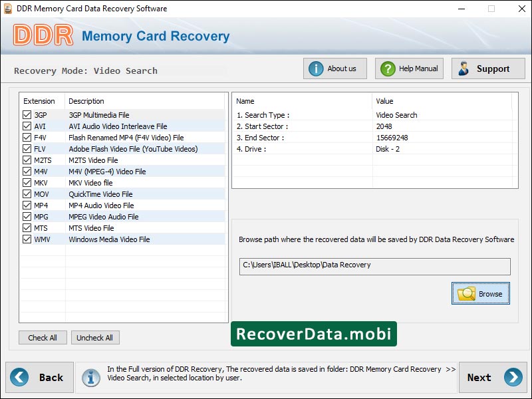Select the Uncheck All button
Image resolution: width=532 pixels, height=399 pixels.
(x=95, y=337)
